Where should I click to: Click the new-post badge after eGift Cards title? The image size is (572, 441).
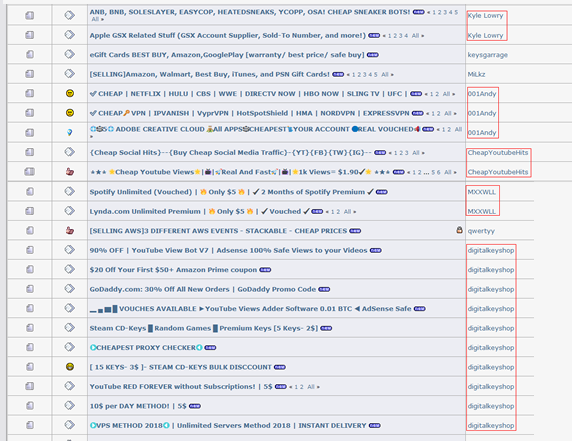tap(372, 55)
